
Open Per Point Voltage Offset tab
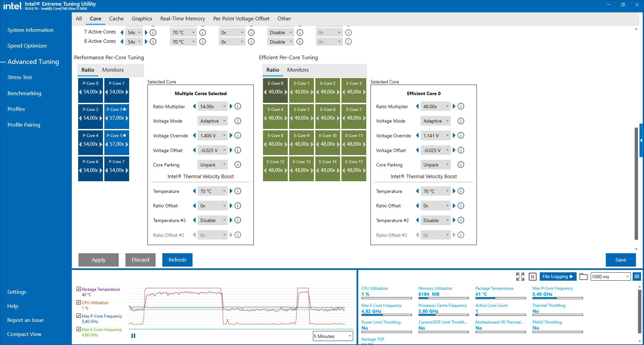point(241,19)
